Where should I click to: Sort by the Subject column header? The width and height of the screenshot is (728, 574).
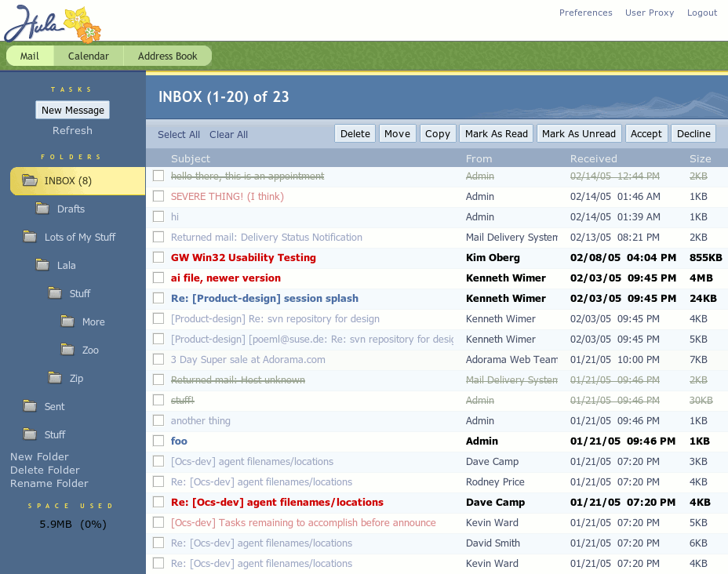point(191,158)
